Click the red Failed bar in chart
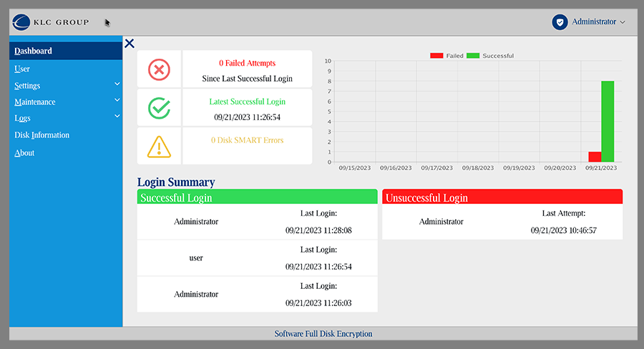 595,157
